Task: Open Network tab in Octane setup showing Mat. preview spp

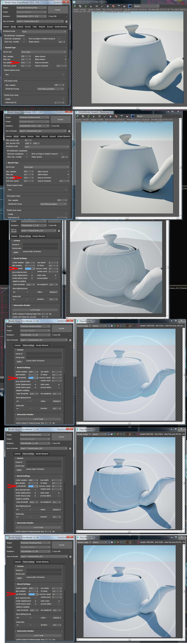Action: tap(45, 136)
